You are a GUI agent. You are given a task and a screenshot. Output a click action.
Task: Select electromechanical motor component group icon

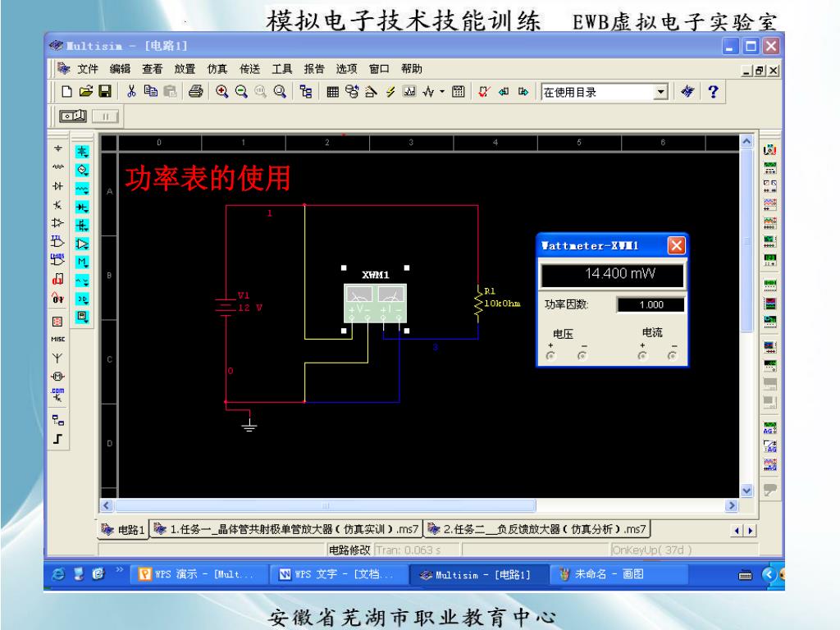(57, 376)
